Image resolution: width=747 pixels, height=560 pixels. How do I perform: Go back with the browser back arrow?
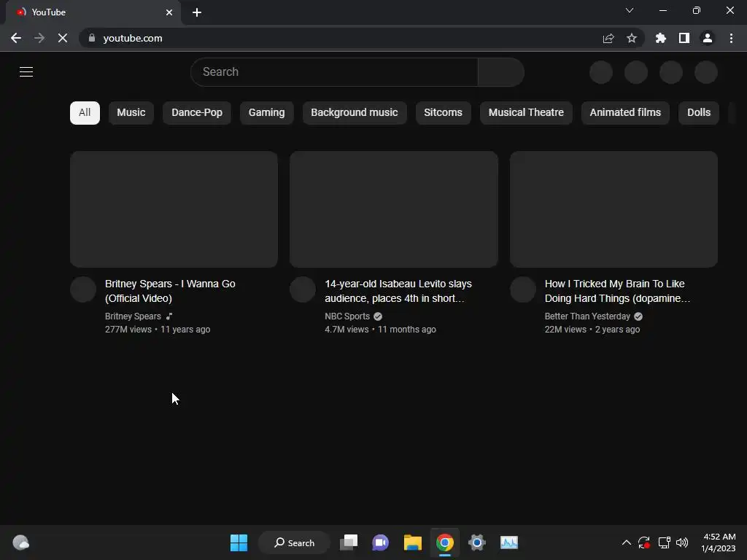16,38
